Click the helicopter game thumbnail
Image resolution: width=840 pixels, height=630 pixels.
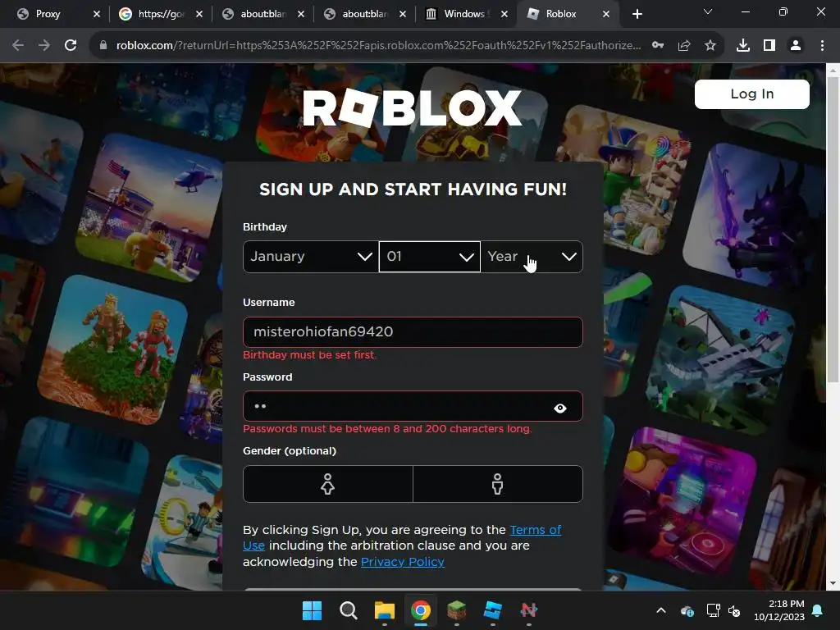(x=149, y=209)
